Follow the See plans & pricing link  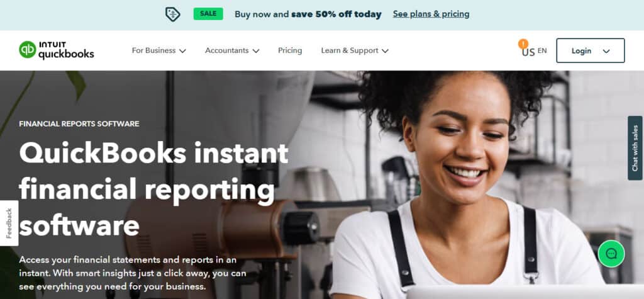click(431, 14)
